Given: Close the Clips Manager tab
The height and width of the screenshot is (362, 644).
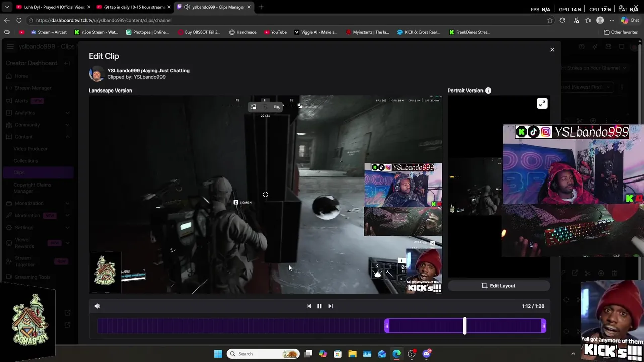Looking at the screenshot, I should click(x=249, y=7).
